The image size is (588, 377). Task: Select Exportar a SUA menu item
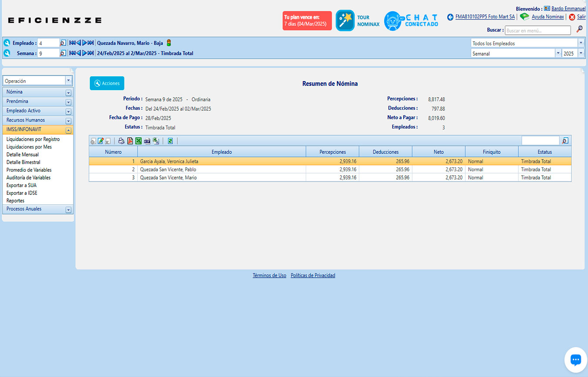tap(21, 185)
